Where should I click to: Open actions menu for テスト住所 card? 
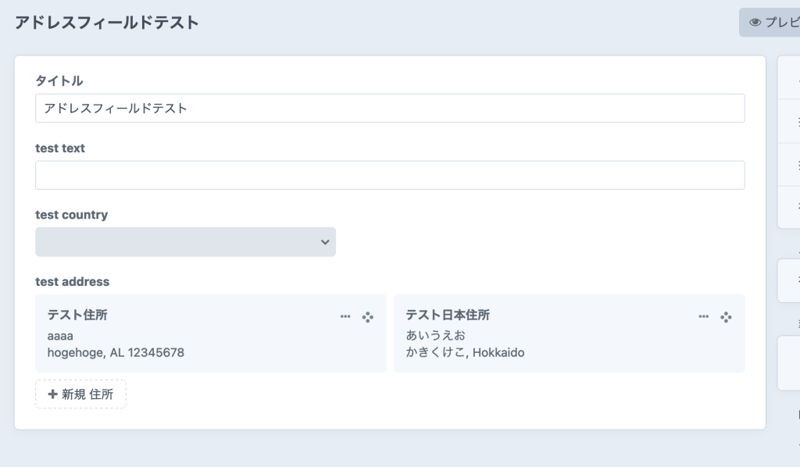tap(345, 316)
